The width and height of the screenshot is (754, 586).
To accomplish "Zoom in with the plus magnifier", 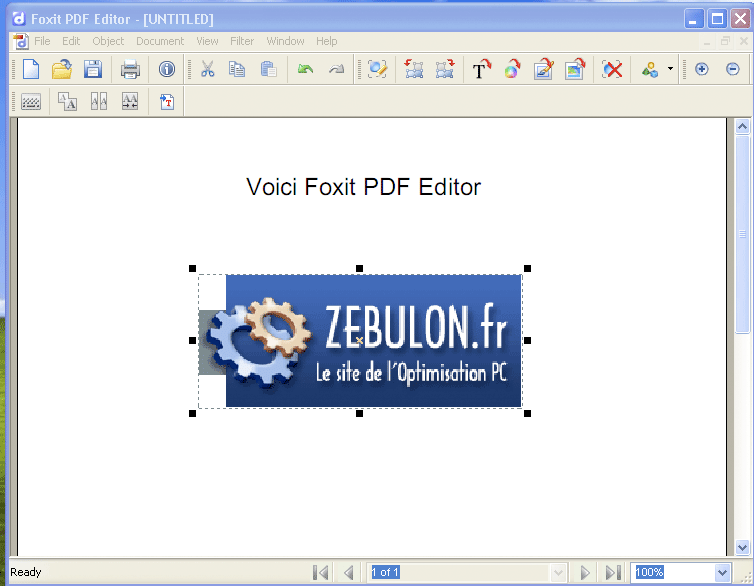I will pos(702,69).
